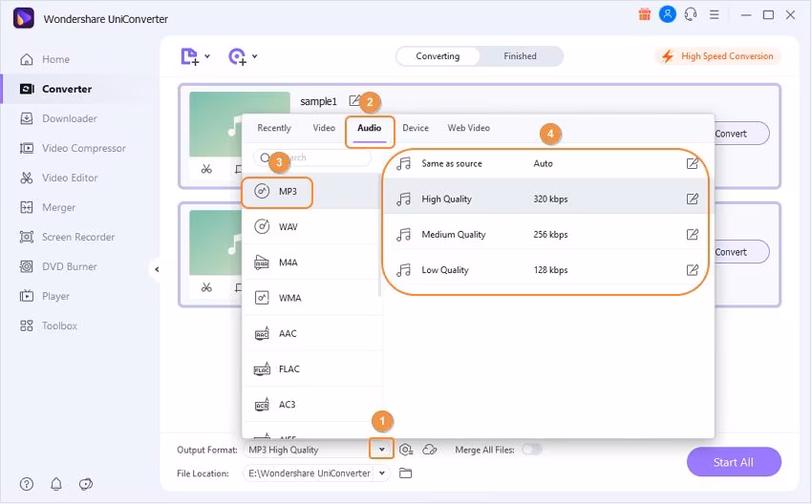
Task: Open the Recently format tab
Action: pos(274,128)
